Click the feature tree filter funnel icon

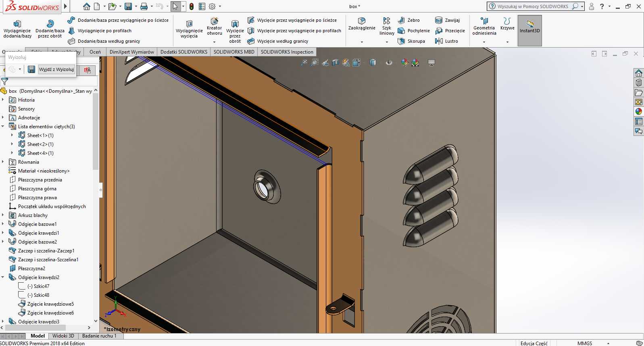click(x=4, y=81)
